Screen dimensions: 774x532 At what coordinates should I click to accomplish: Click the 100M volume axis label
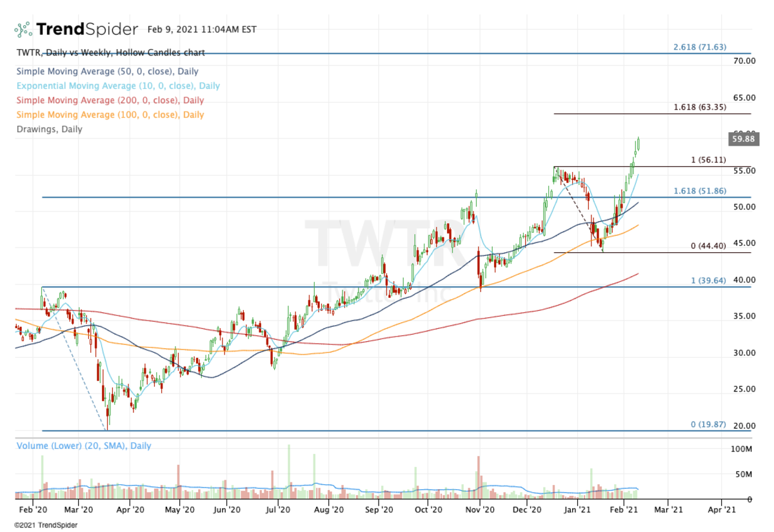pos(742,449)
